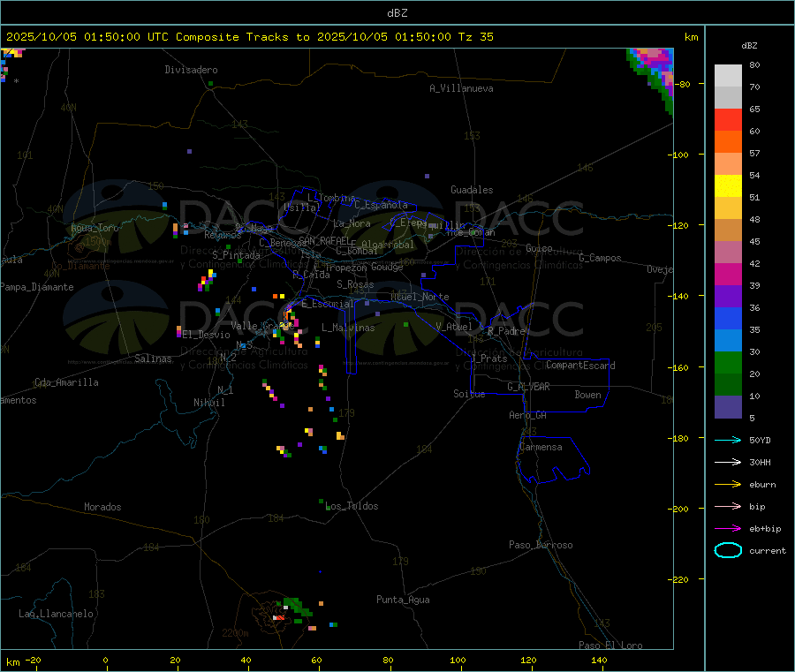Click the 'Atuel_Norte' map label
Screen dimensions: 795x672
tap(420, 297)
